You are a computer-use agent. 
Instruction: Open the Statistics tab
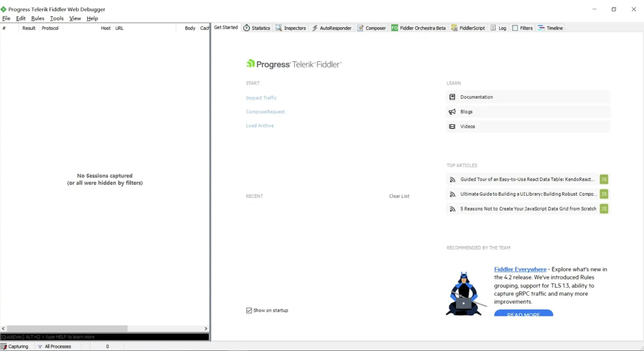point(257,28)
